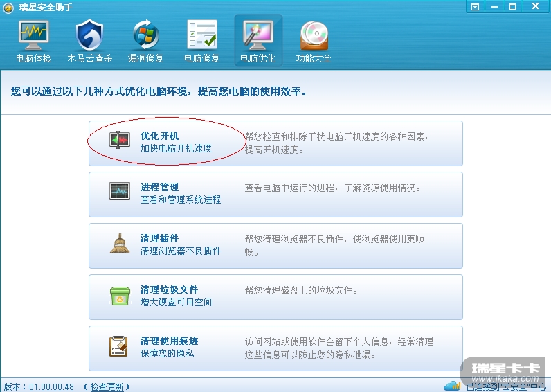Click the 检查更新 link
Screen dimensions: 551x392
tap(107, 387)
